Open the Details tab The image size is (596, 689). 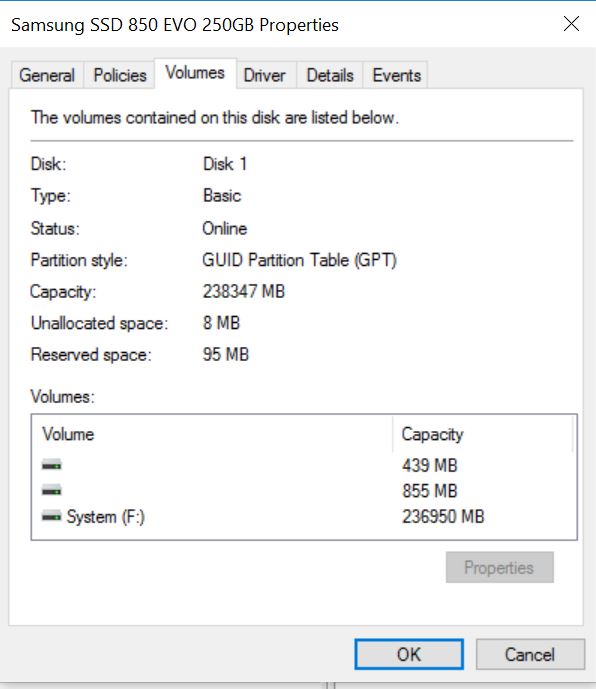(330, 75)
